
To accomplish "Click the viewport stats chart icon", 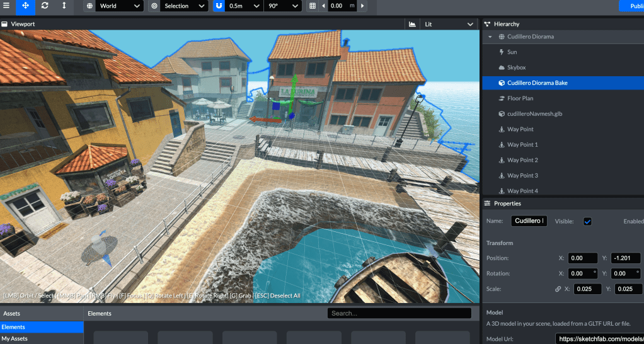I will pos(412,24).
